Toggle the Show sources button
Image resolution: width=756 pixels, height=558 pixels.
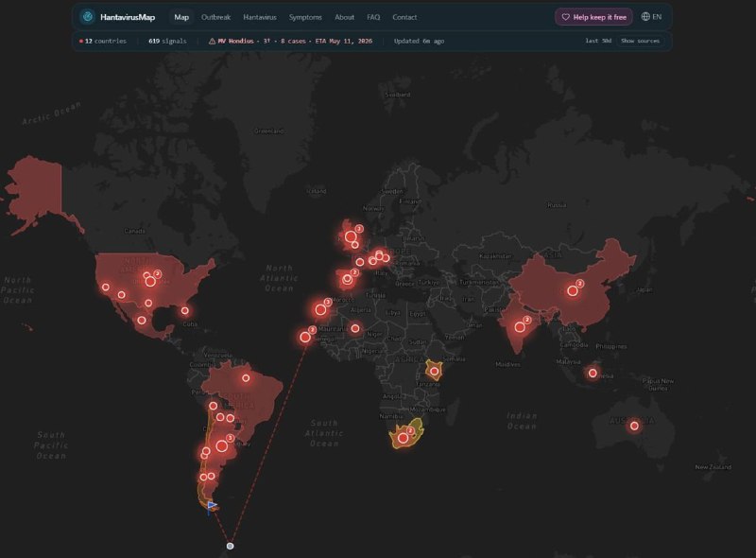(640, 41)
